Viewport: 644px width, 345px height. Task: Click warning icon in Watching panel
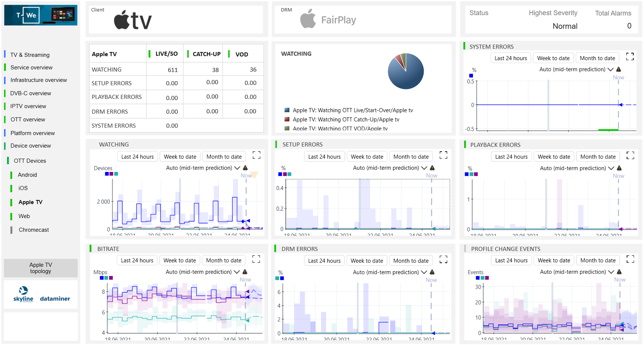[245, 168]
